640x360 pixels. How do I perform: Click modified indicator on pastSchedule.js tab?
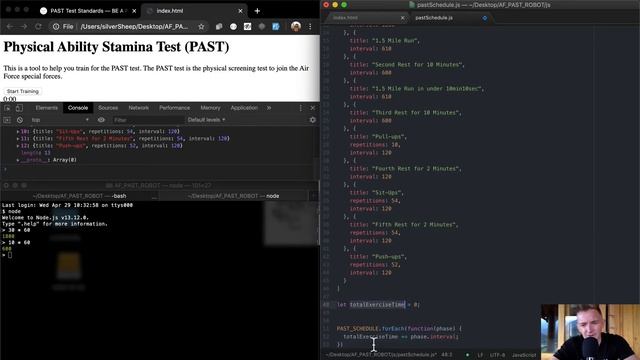[484, 18]
